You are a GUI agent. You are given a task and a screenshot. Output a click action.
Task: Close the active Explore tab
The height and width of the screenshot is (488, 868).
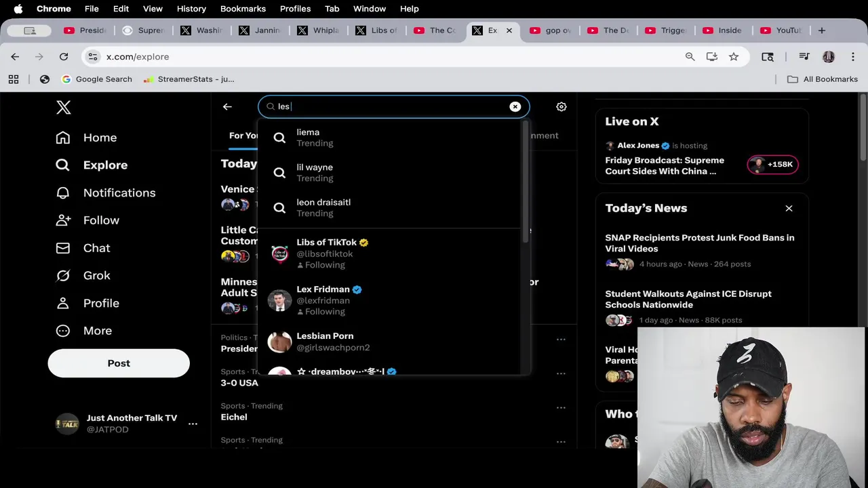(x=509, y=30)
